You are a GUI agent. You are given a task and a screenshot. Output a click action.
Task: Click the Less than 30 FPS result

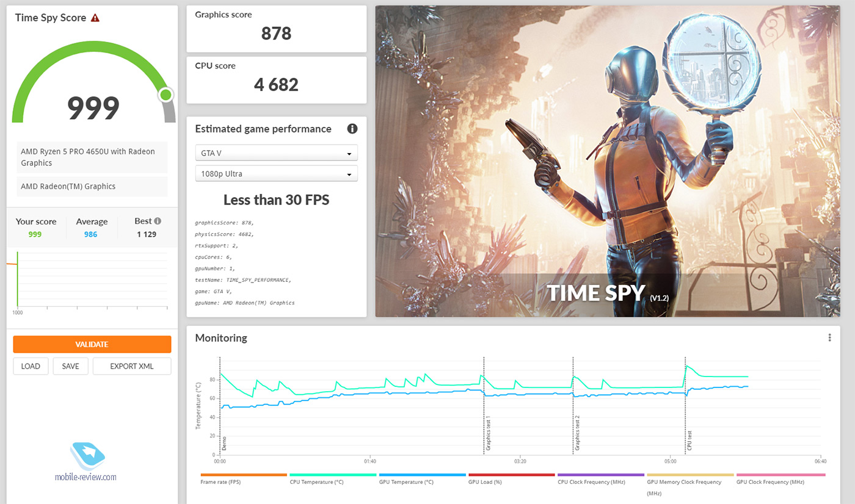click(276, 200)
